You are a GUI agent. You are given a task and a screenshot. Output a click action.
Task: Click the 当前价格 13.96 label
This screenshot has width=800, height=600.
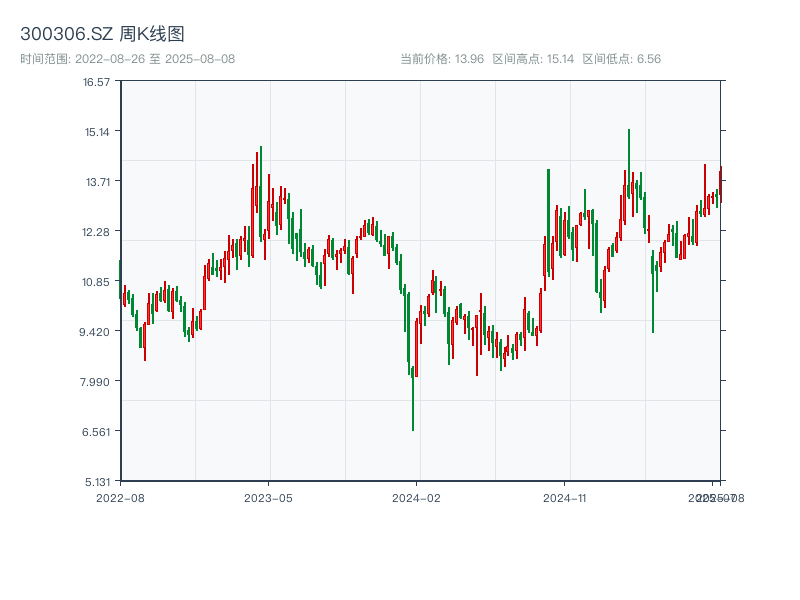coord(441,59)
